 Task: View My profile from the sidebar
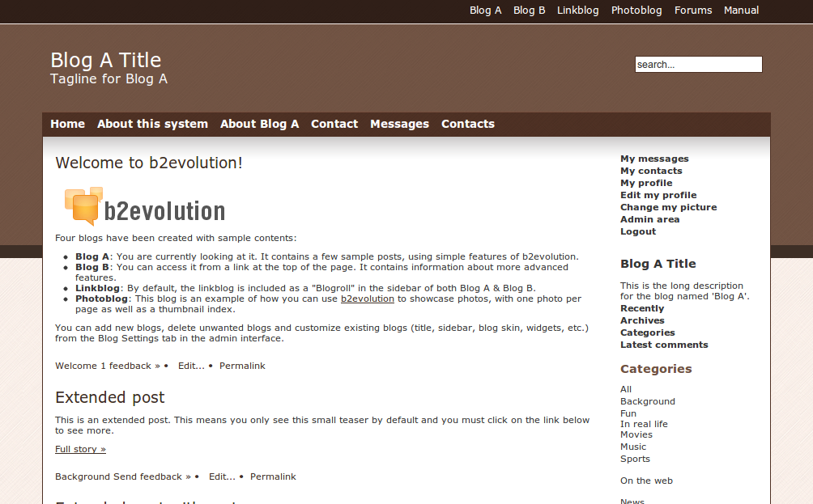tap(646, 183)
